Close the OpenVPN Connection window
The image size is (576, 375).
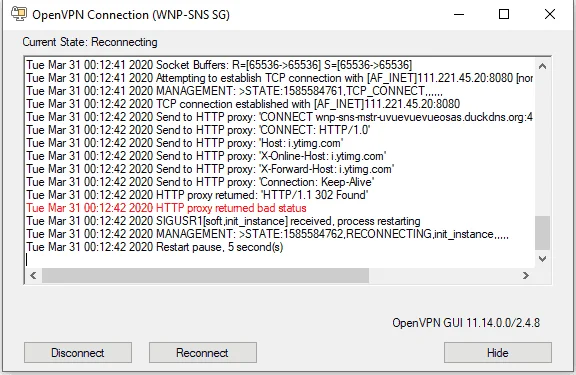tap(550, 14)
